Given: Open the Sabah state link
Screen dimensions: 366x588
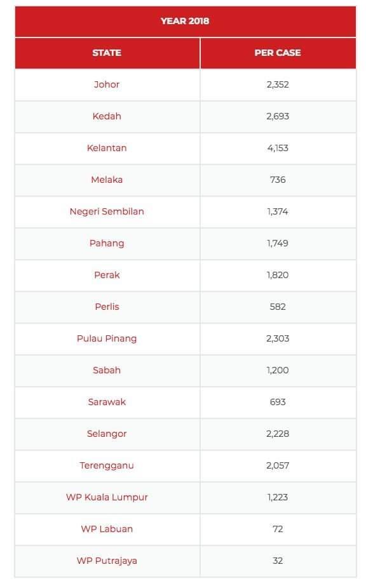Looking at the screenshot, I should 107,370.
